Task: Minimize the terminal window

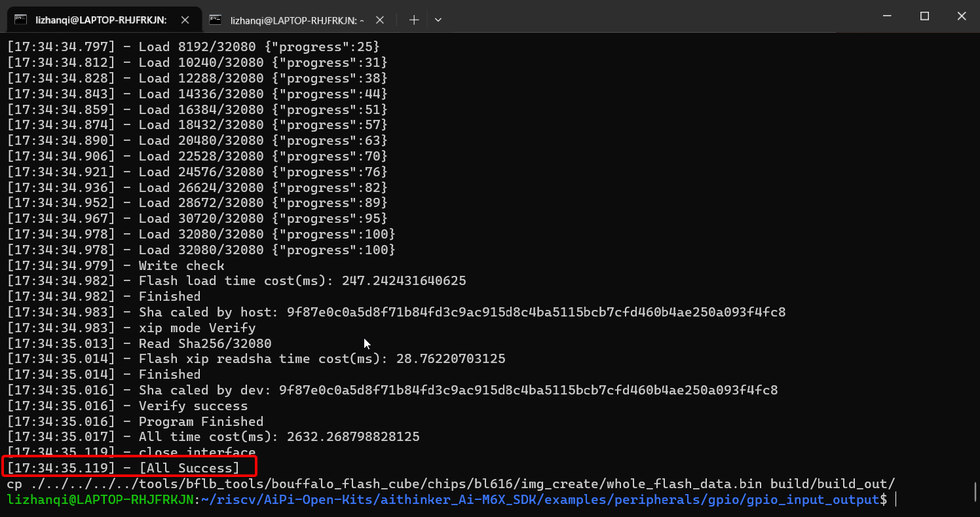Action: pyautogui.click(x=887, y=16)
